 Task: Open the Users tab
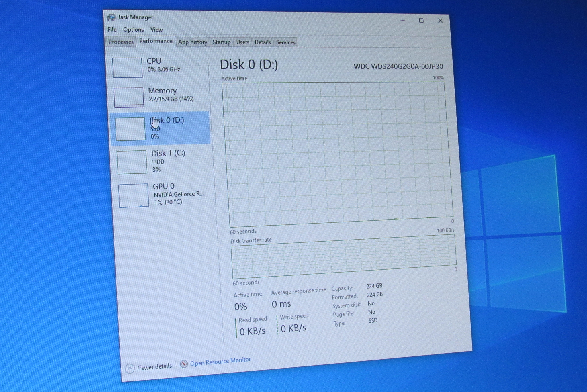coord(242,42)
